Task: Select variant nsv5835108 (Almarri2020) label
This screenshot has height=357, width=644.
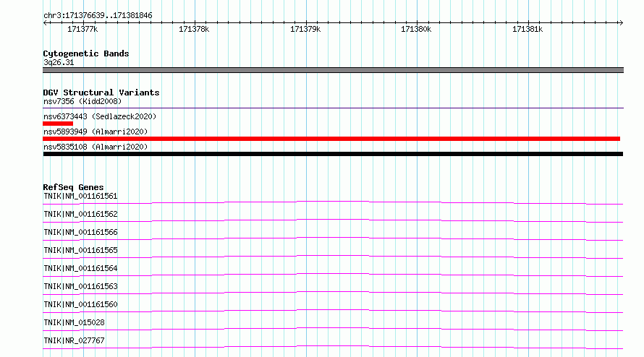Action: coord(96,147)
